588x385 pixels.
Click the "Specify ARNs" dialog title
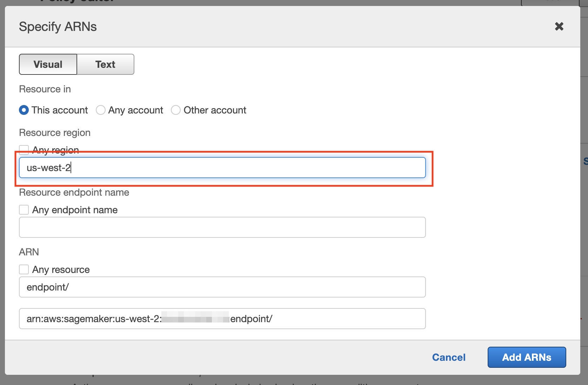tap(58, 26)
